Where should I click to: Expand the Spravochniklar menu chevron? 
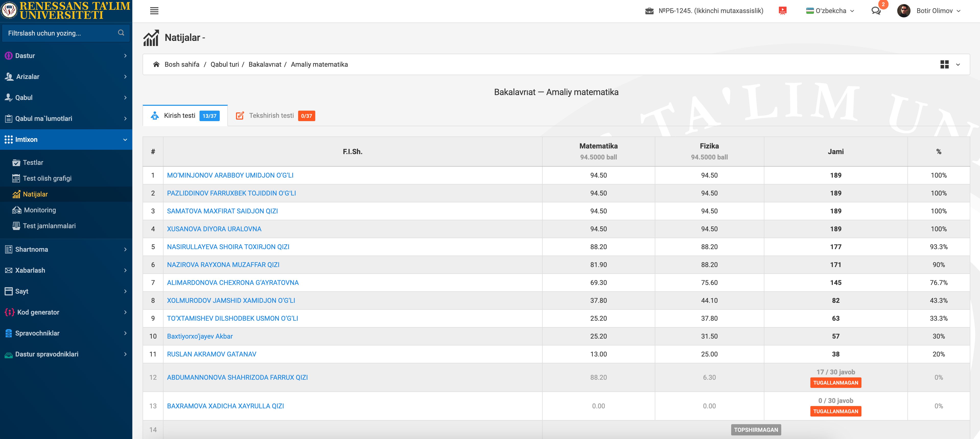(x=125, y=333)
